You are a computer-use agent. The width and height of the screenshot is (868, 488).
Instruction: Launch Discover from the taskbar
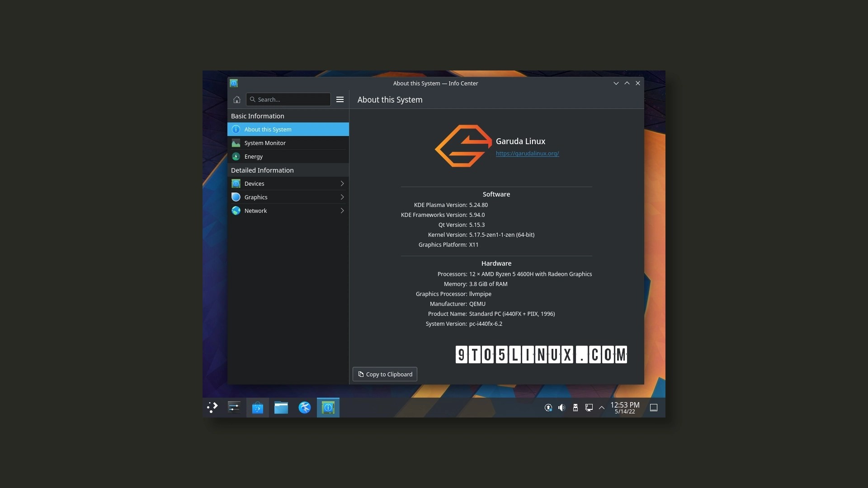pos(257,407)
